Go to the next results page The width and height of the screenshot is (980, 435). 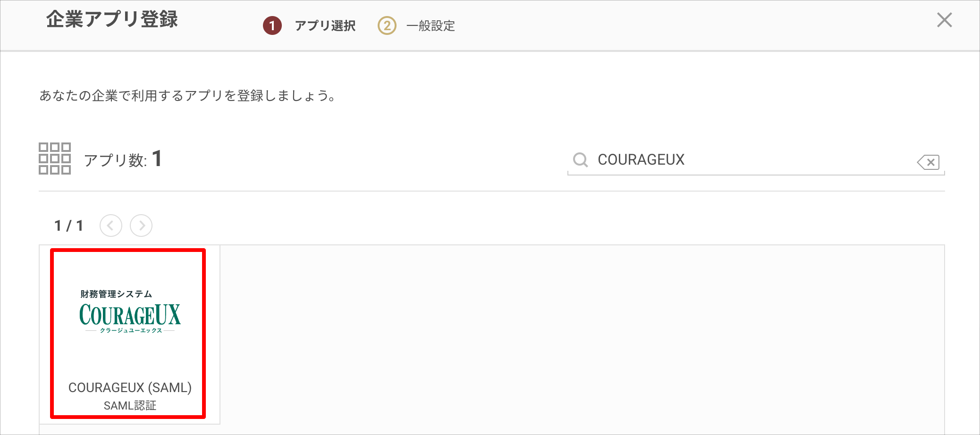[141, 226]
